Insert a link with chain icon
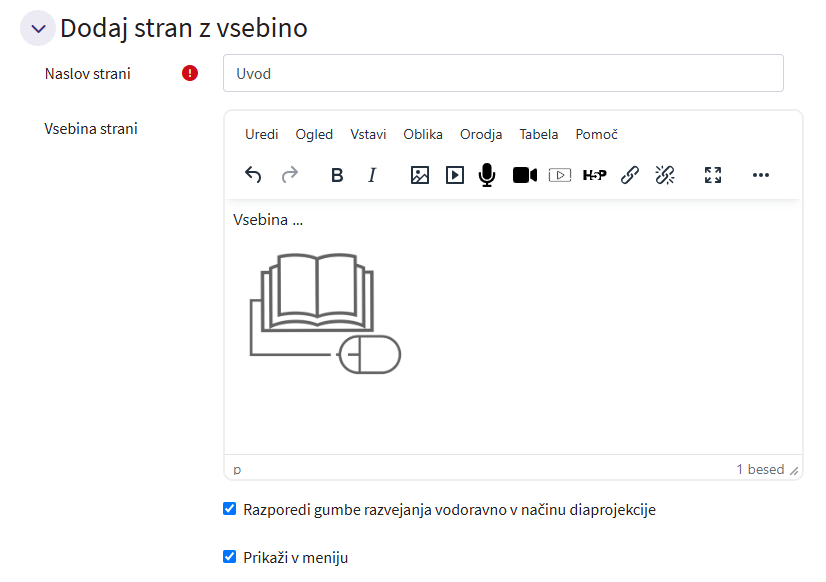Screen dimensions: 826x582 pyautogui.click(x=630, y=175)
